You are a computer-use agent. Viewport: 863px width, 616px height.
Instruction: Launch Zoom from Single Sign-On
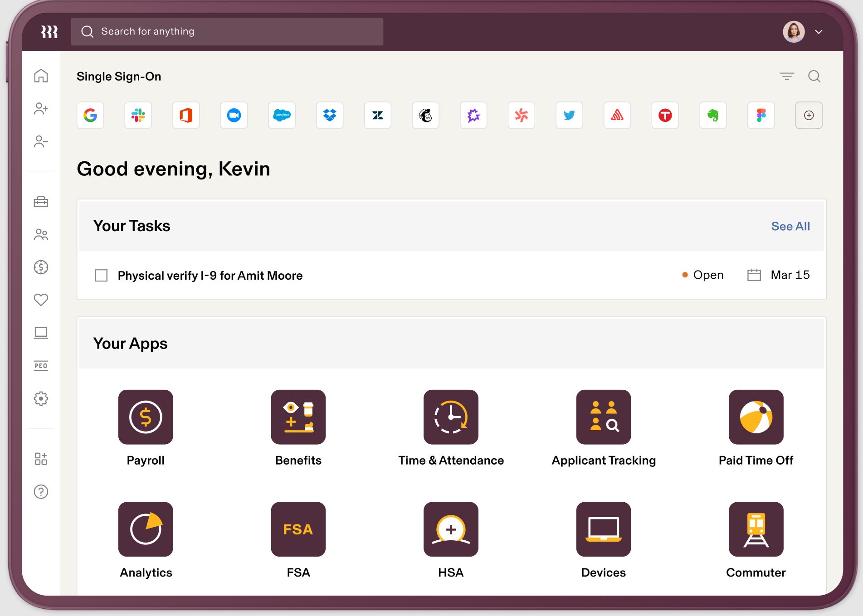coord(234,115)
